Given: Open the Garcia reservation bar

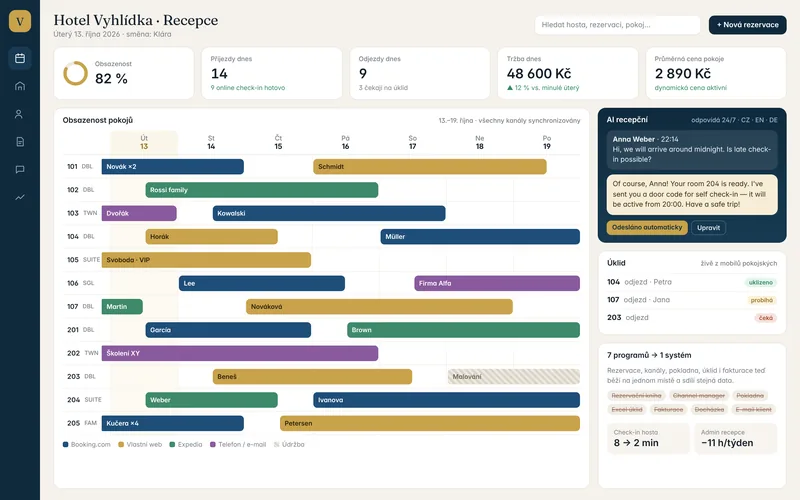Looking at the screenshot, I should pos(228,330).
